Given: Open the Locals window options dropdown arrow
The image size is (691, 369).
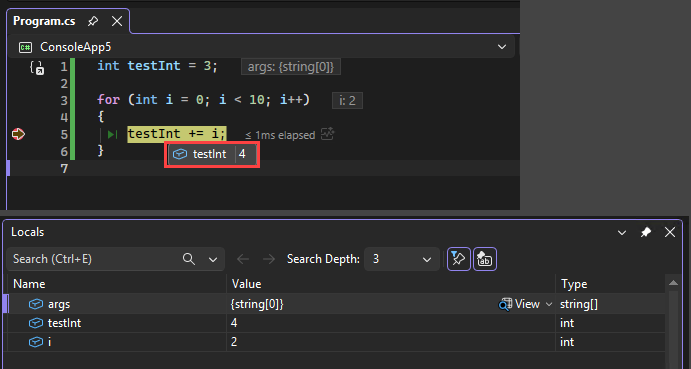Looking at the screenshot, I should tap(622, 232).
